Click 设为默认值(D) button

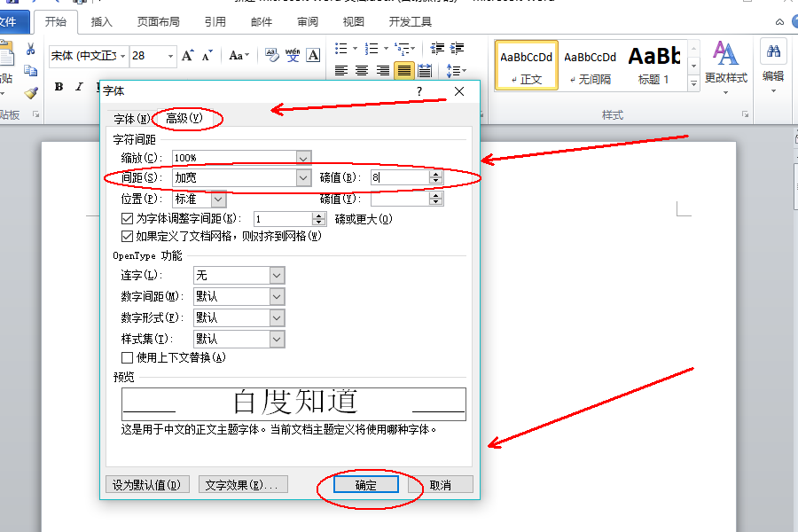point(147,485)
